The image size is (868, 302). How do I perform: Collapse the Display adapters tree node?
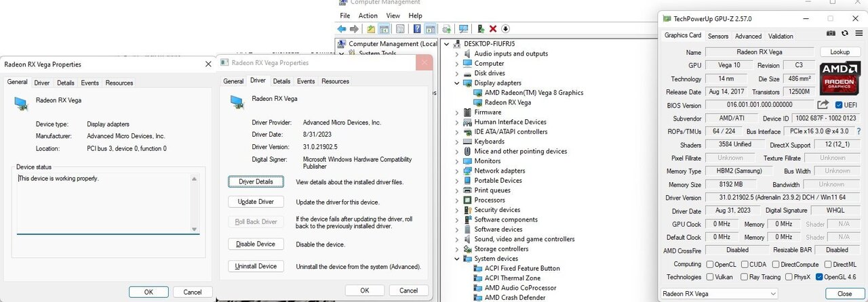pyautogui.click(x=456, y=83)
